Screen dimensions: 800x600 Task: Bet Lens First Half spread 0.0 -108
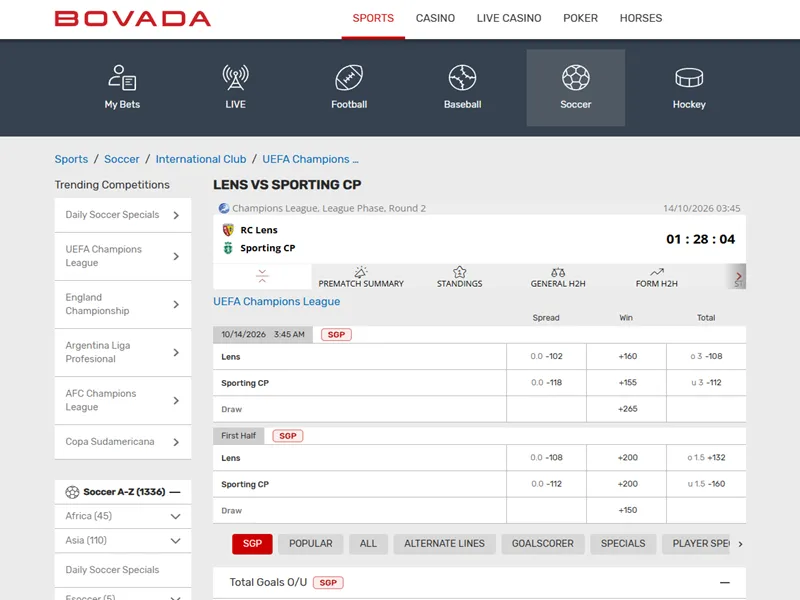pyautogui.click(x=546, y=458)
